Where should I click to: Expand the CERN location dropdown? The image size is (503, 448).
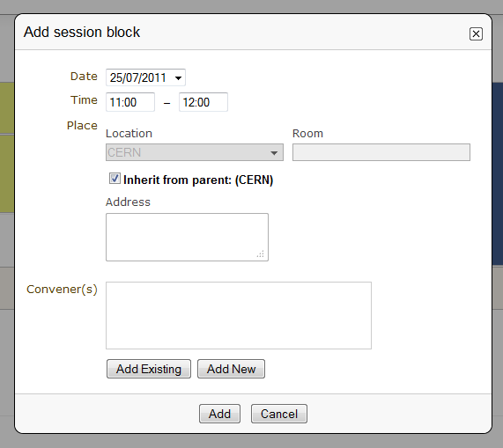[195, 152]
